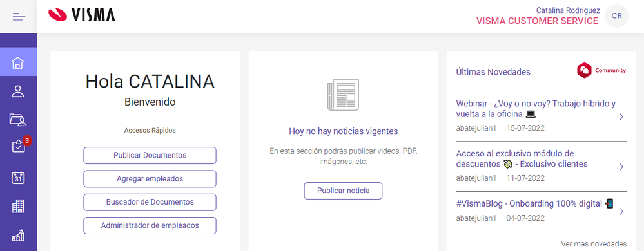Open the calendar 31 sidebar icon
Viewport: 644px width, 251px height.
(x=17, y=178)
